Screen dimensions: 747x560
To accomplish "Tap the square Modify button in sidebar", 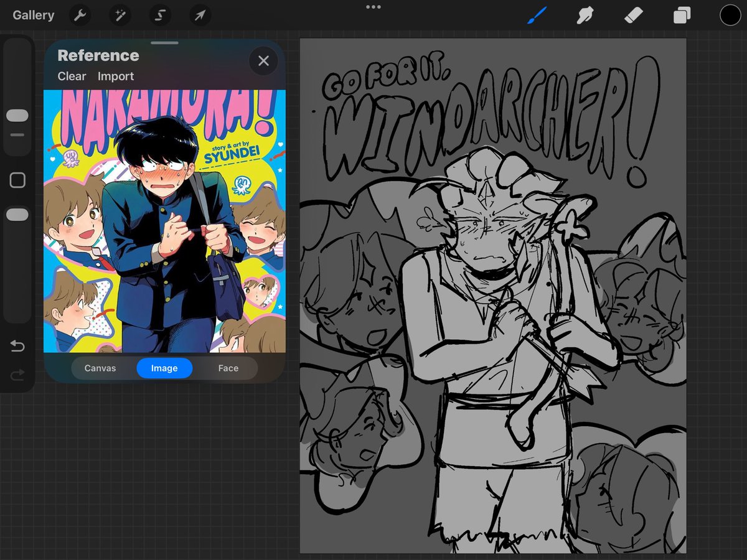I will click(x=17, y=180).
